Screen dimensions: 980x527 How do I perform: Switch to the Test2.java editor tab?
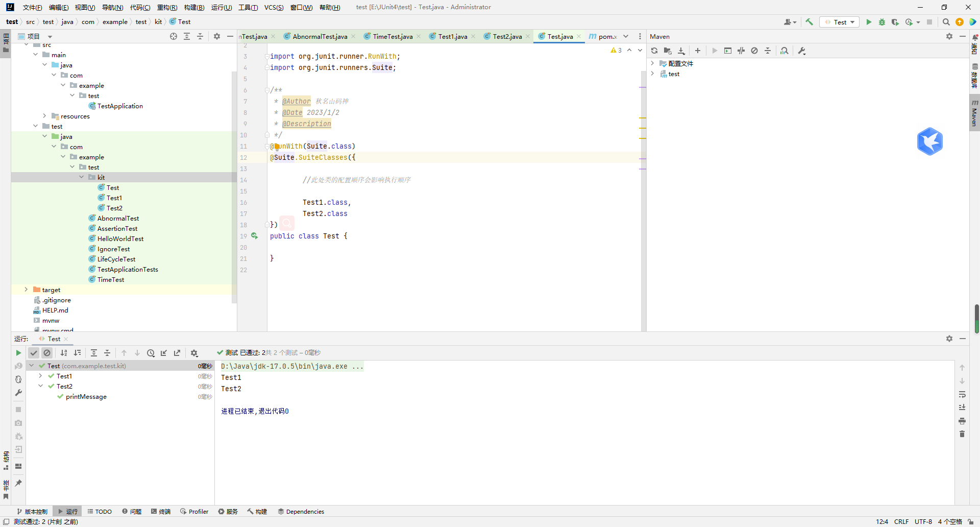pyautogui.click(x=507, y=36)
